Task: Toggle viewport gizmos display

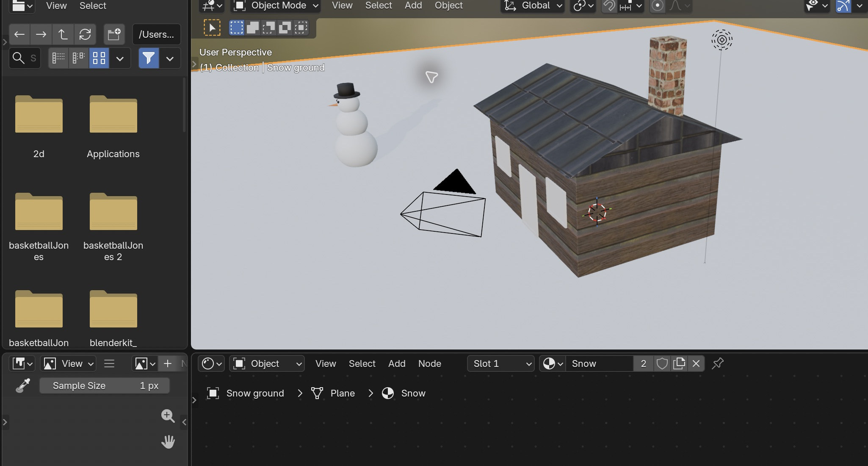Action: 843,6
